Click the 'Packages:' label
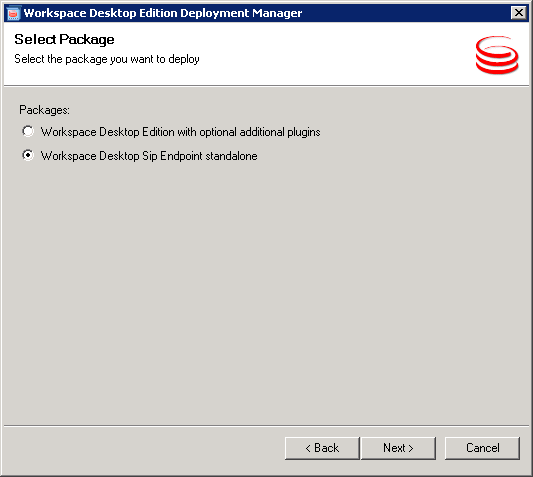Image resolution: width=533 pixels, height=477 pixels. point(44,110)
